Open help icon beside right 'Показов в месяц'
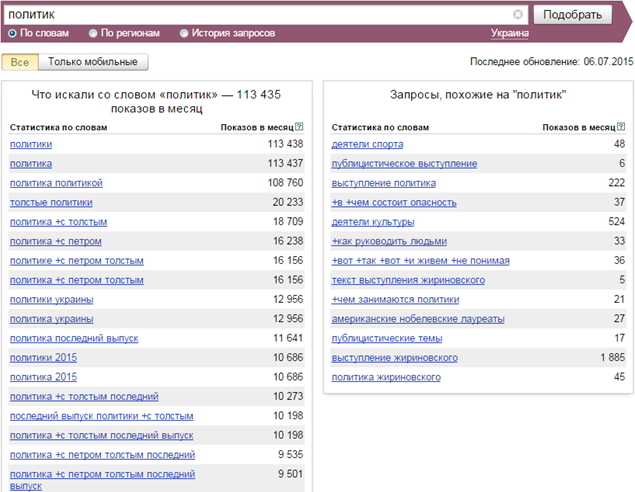 pyautogui.click(x=621, y=127)
